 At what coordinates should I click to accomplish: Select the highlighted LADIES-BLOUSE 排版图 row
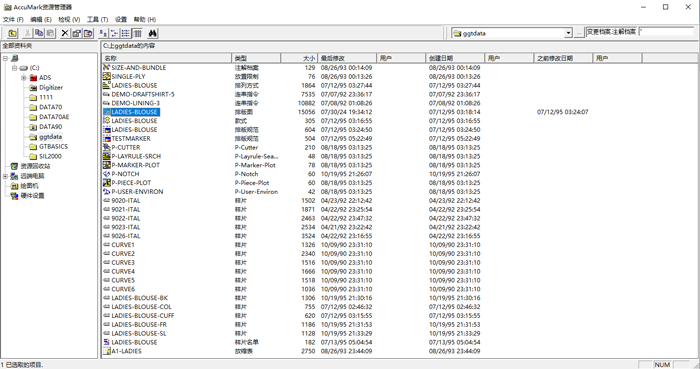134,112
